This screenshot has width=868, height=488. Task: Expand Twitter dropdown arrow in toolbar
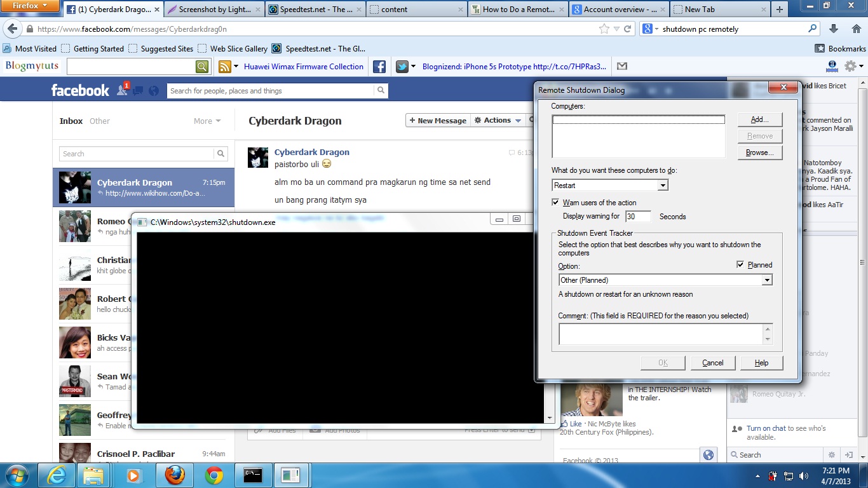point(413,66)
